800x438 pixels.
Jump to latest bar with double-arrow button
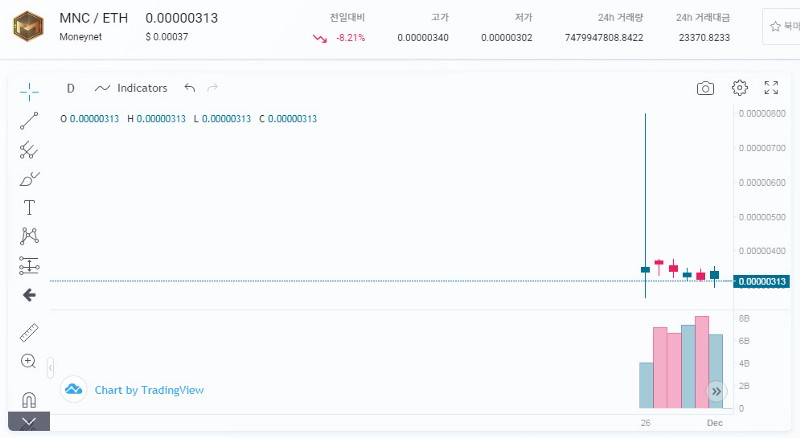click(x=716, y=392)
